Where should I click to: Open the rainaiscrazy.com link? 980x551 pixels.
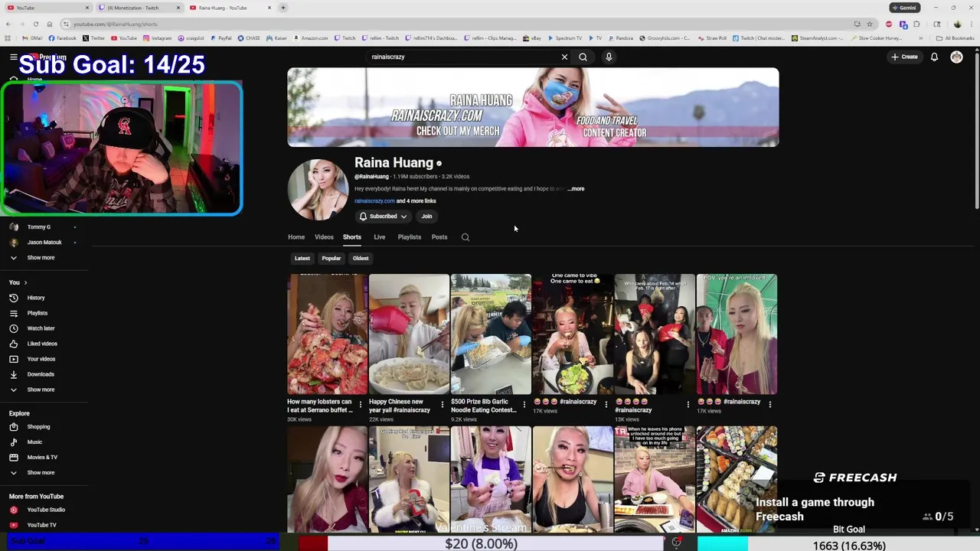[x=374, y=201]
